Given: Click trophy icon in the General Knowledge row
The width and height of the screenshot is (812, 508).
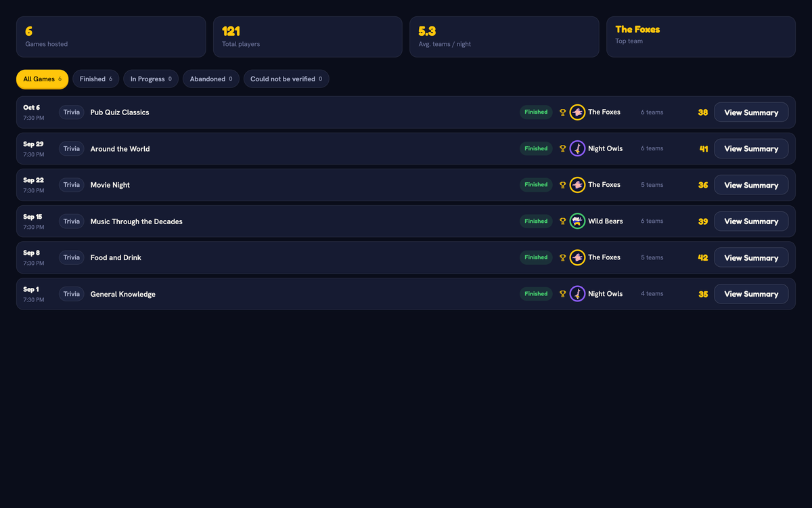Looking at the screenshot, I should pyautogui.click(x=562, y=294).
